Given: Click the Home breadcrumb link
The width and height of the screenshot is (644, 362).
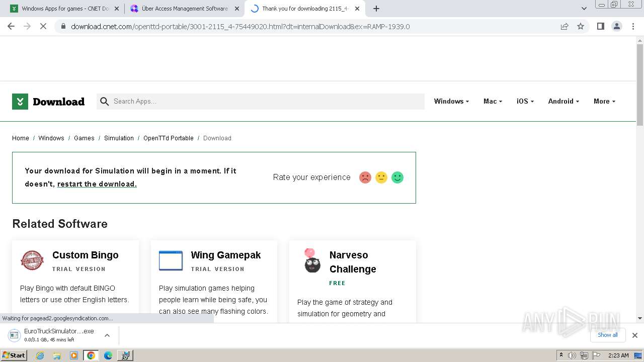Looking at the screenshot, I should pyautogui.click(x=21, y=138).
